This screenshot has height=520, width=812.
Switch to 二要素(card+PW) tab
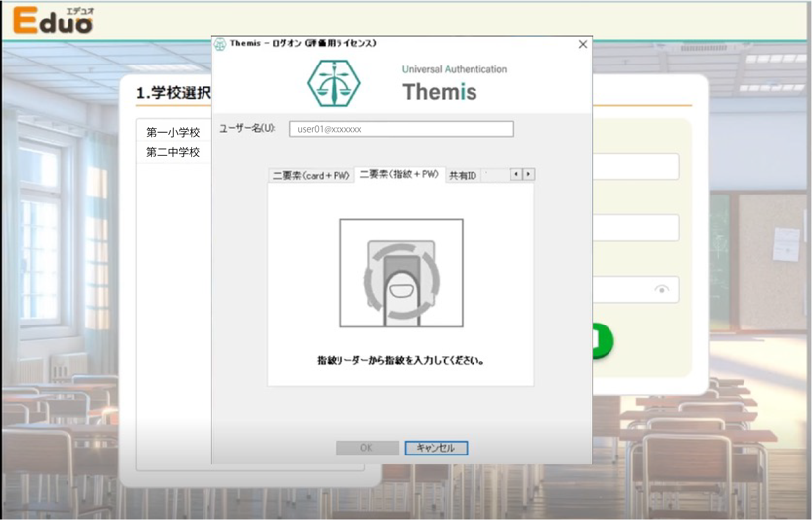tap(312, 175)
